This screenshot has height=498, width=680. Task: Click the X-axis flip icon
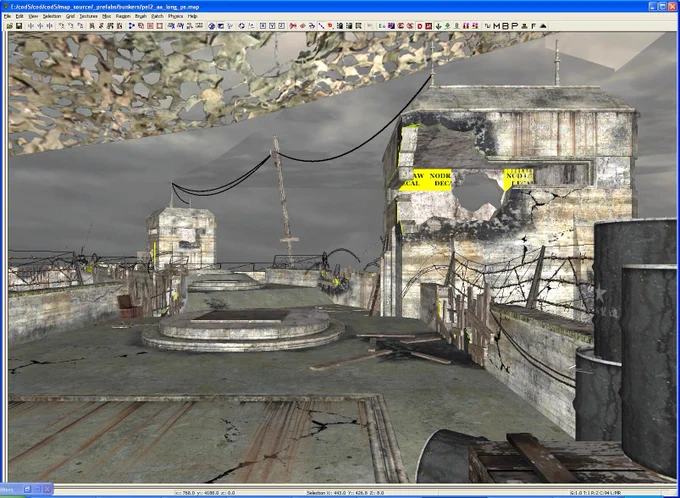31,26
